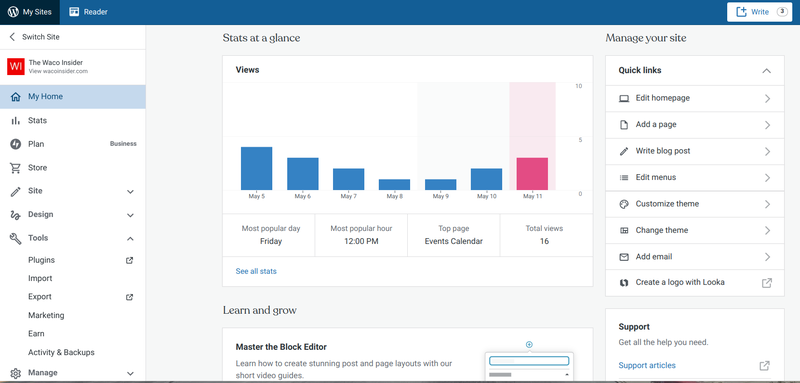Click external link icon beside Support articles

[764, 366]
